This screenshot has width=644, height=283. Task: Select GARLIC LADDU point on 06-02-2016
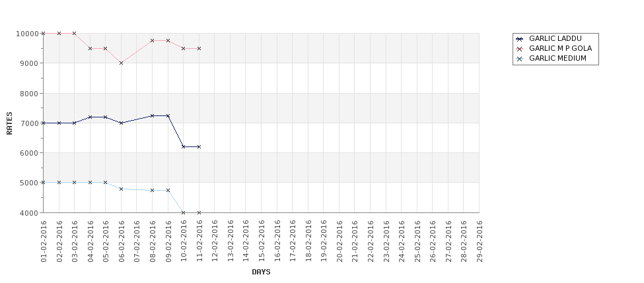pyautogui.click(x=121, y=123)
